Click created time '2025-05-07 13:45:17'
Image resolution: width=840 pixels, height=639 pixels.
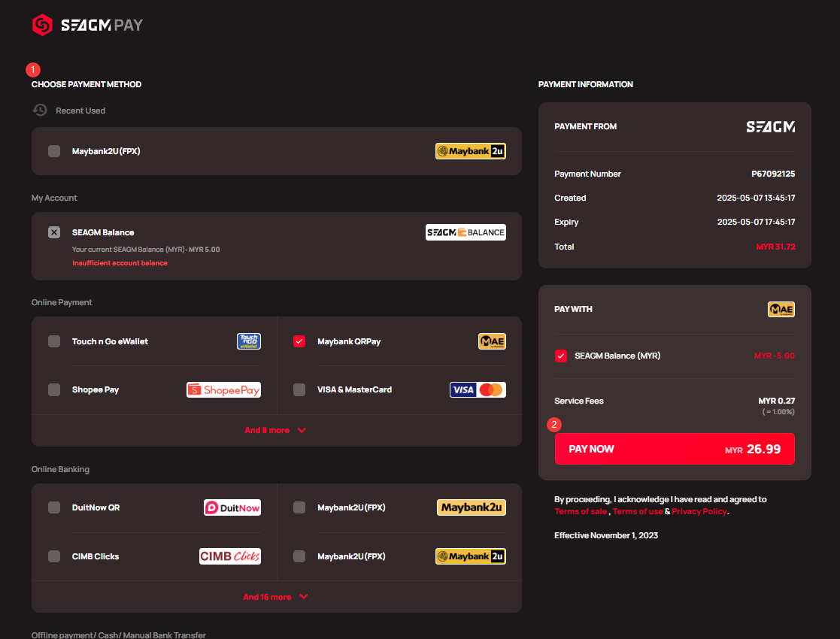[756, 198]
